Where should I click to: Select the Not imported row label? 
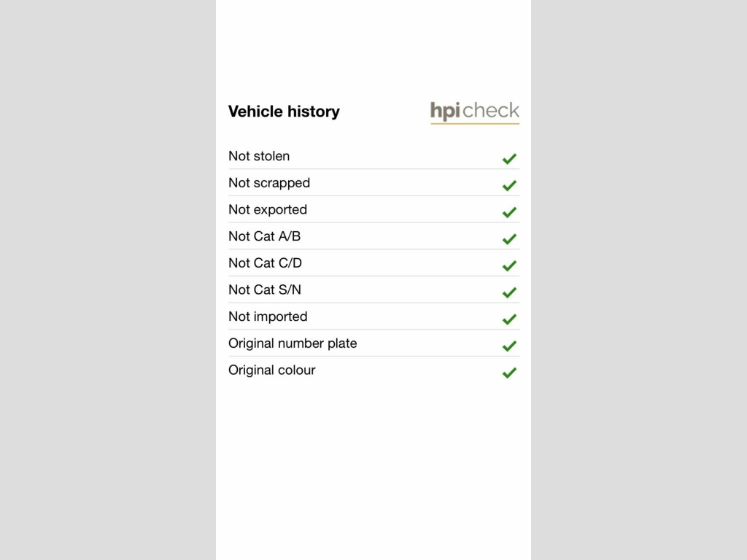coord(268,317)
